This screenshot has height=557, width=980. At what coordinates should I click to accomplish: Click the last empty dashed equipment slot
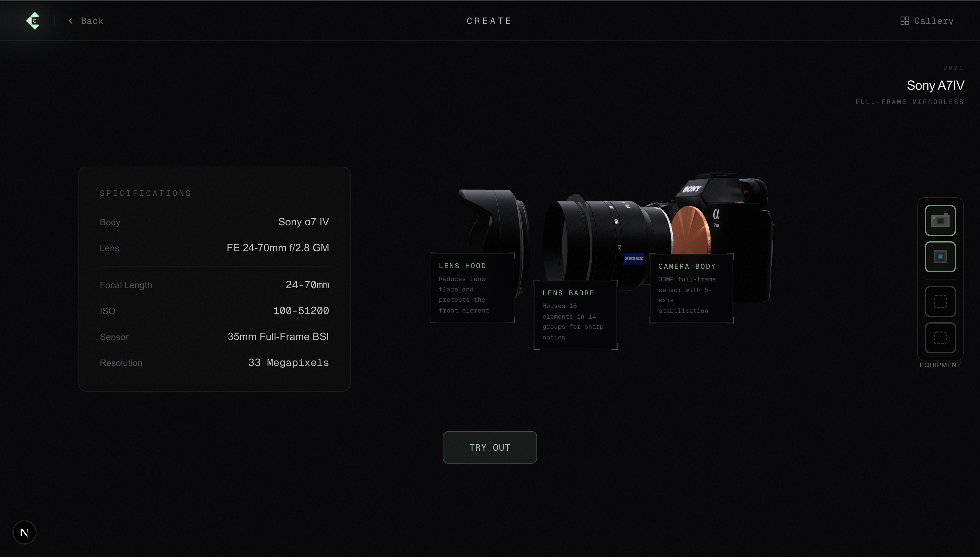click(x=940, y=338)
